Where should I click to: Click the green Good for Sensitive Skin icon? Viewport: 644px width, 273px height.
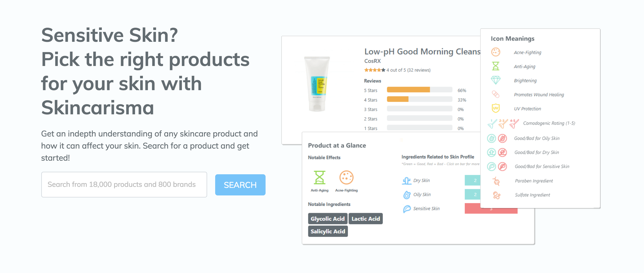click(491, 166)
